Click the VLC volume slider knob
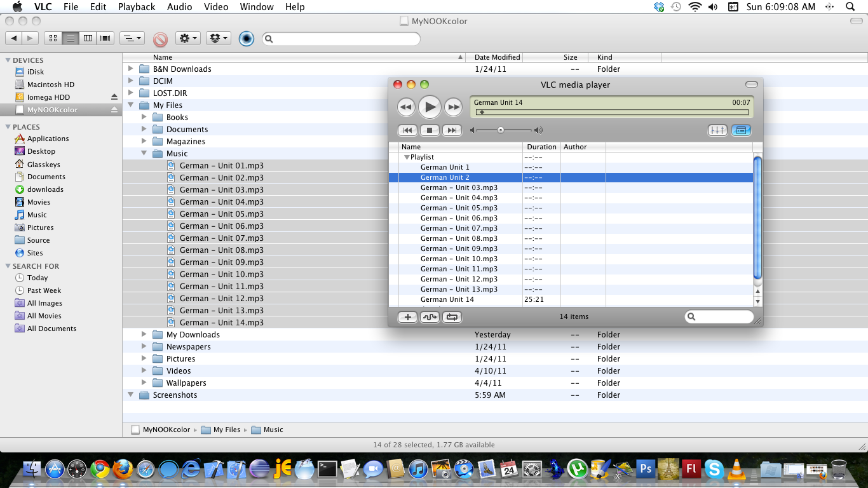Viewport: 868px width, 488px height. 501,130
